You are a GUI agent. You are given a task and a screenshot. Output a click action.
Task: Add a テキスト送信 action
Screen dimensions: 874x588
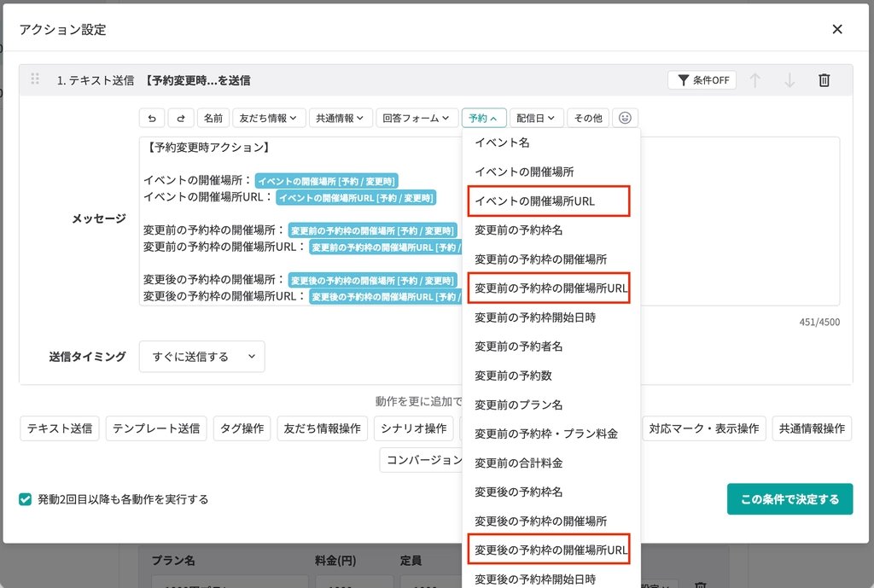tap(60, 428)
